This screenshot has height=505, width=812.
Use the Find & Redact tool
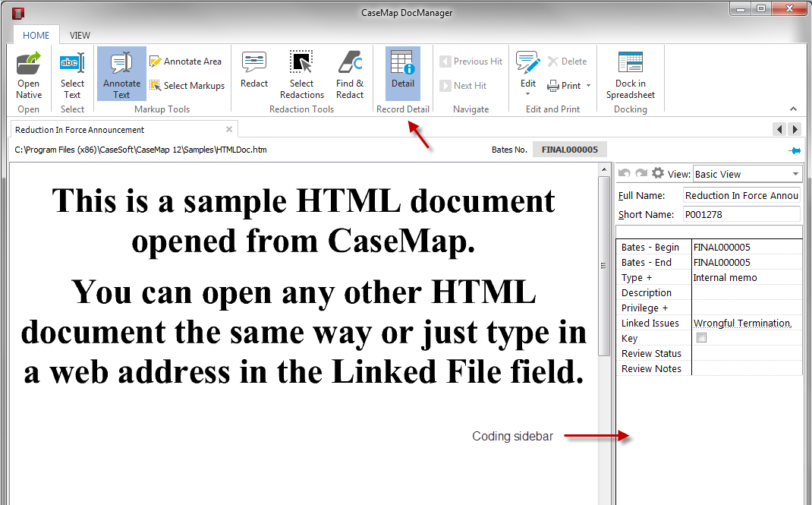(350, 74)
